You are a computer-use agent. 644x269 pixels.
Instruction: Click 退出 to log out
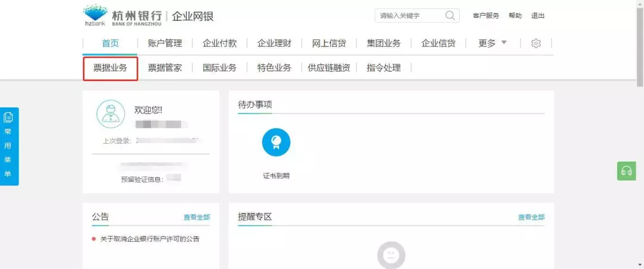(538, 16)
